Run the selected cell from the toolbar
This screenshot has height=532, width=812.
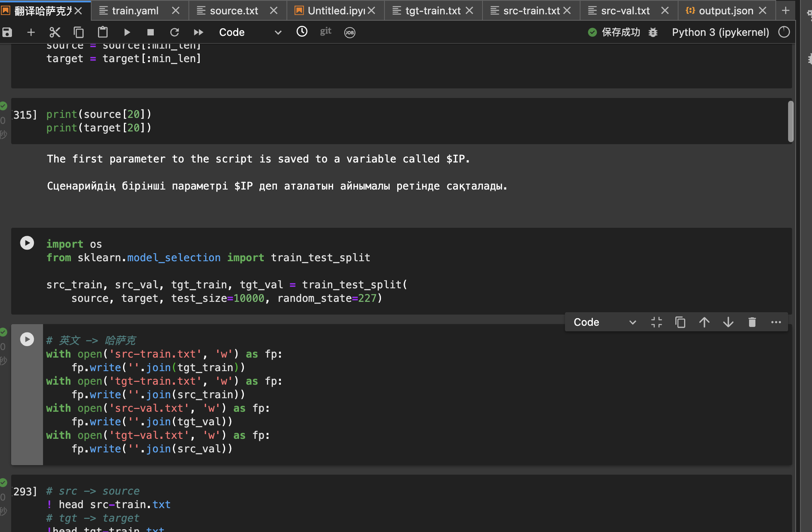pos(127,32)
